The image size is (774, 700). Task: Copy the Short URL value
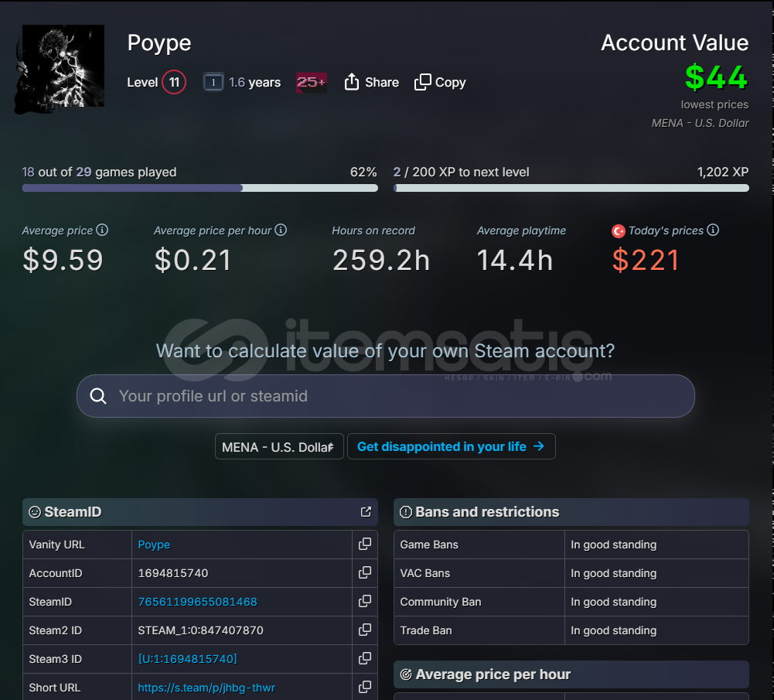pos(365,687)
